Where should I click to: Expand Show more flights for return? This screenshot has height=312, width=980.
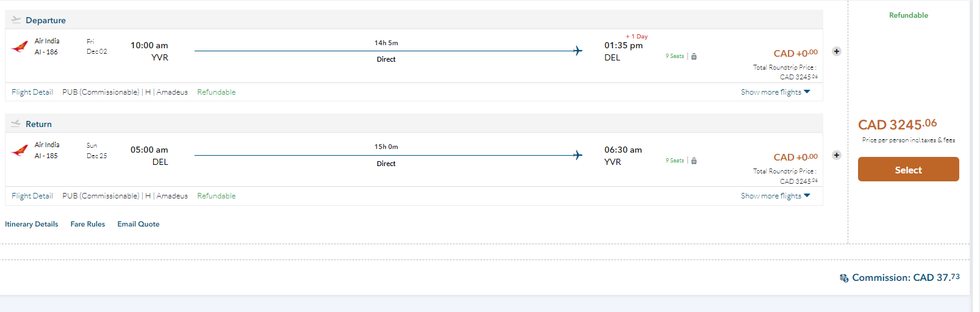point(775,196)
